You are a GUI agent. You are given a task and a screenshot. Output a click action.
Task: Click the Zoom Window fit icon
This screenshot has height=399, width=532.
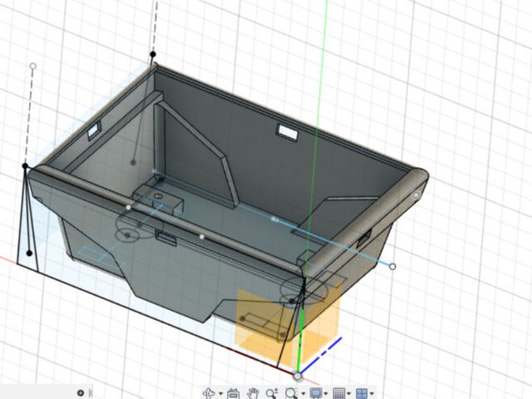tap(291, 392)
